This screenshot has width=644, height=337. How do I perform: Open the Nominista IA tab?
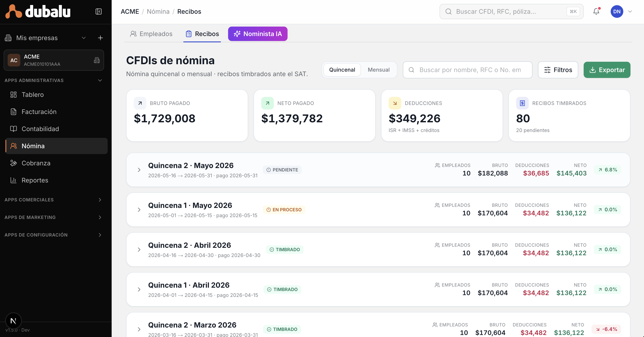point(258,34)
